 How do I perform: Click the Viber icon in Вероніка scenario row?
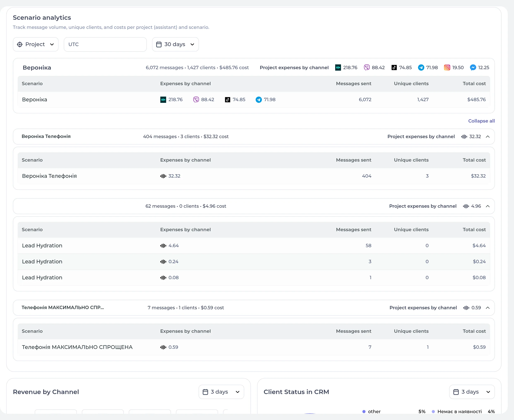196,100
